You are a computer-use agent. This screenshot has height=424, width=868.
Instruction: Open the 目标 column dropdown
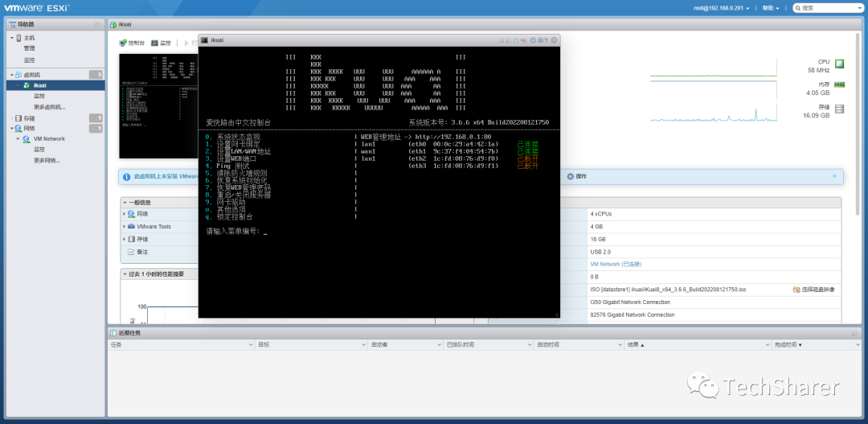pos(363,344)
